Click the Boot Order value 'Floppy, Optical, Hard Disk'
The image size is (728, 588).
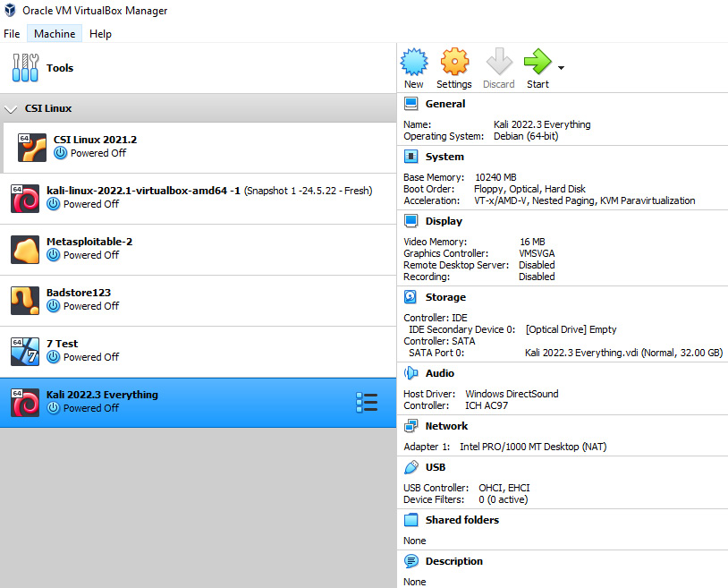[529, 189]
